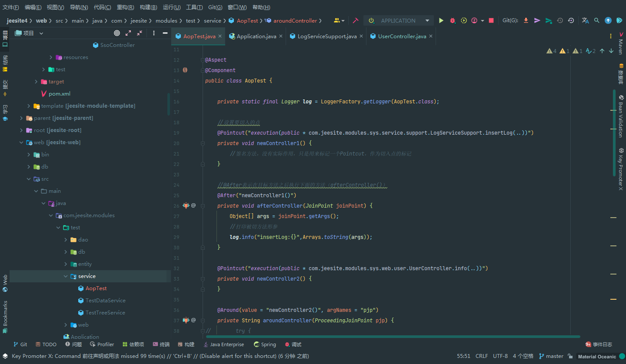This screenshot has width=626, height=364.
Task: Collapse the service folder in project tree
Action: click(66, 276)
